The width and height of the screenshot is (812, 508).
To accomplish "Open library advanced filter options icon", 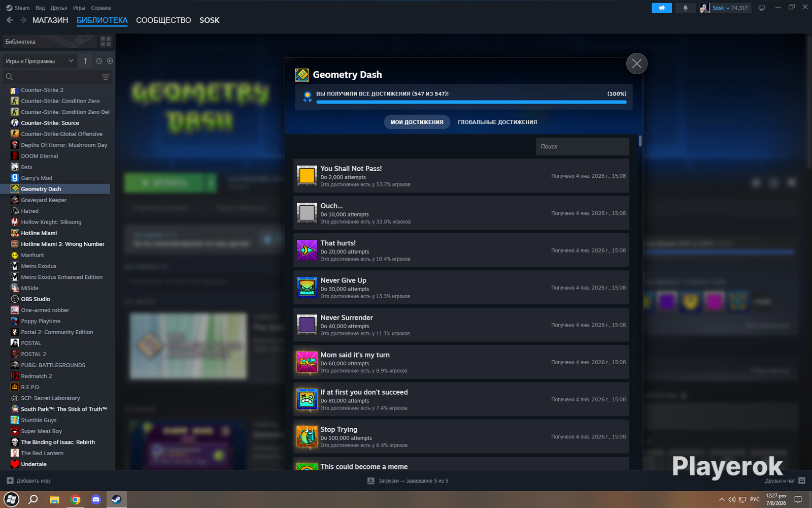I will (106, 77).
